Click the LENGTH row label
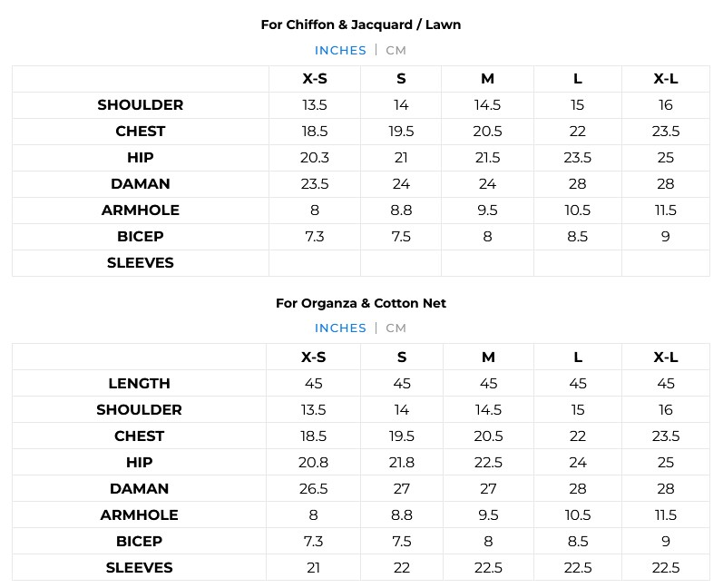This screenshot has height=588, width=723. click(x=140, y=384)
